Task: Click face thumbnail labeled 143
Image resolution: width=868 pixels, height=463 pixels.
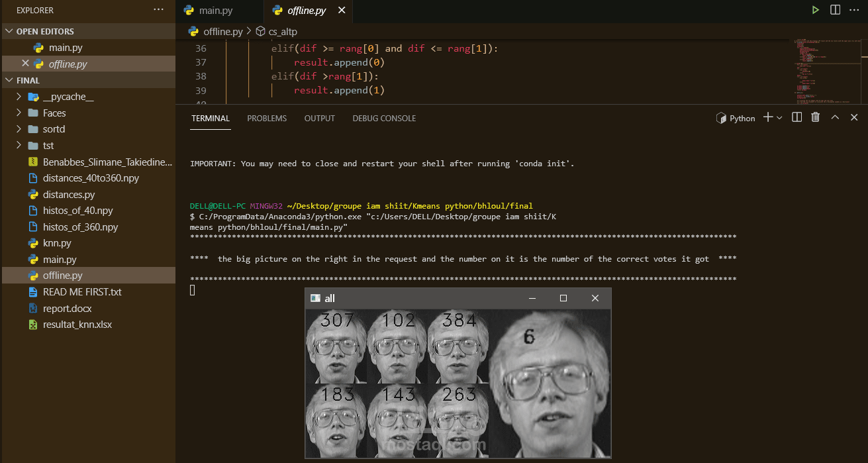Action: coord(397,421)
